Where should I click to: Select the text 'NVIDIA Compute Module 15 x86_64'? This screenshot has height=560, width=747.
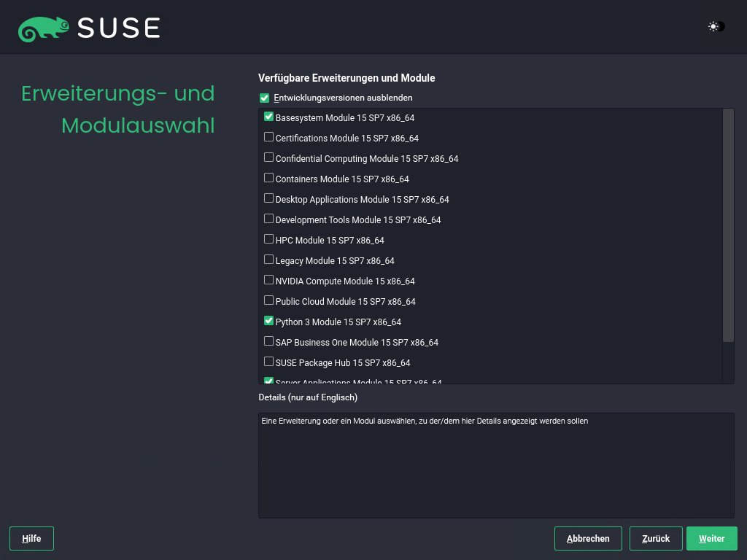click(345, 282)
